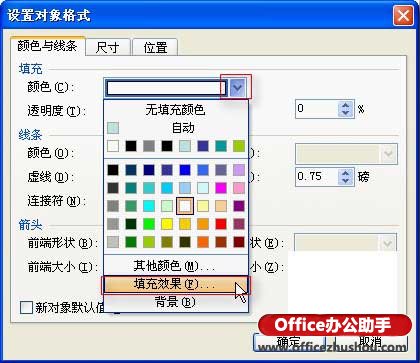Decrease the 0.75 磅 weight spinner
The height and width of the screenshot is (363, 420).
[x=346, y=181]
